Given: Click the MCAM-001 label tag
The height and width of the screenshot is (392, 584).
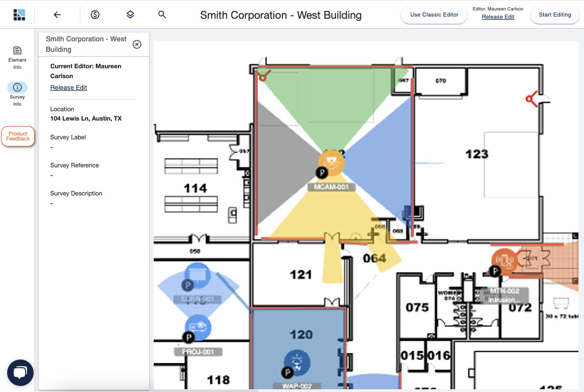Looking at the screenshot, I should [331, 187].
